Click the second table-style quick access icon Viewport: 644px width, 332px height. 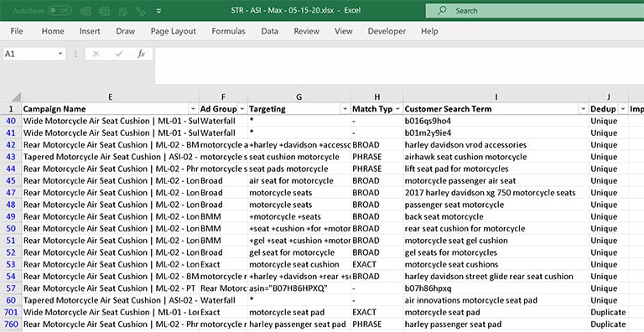point(104,11)
